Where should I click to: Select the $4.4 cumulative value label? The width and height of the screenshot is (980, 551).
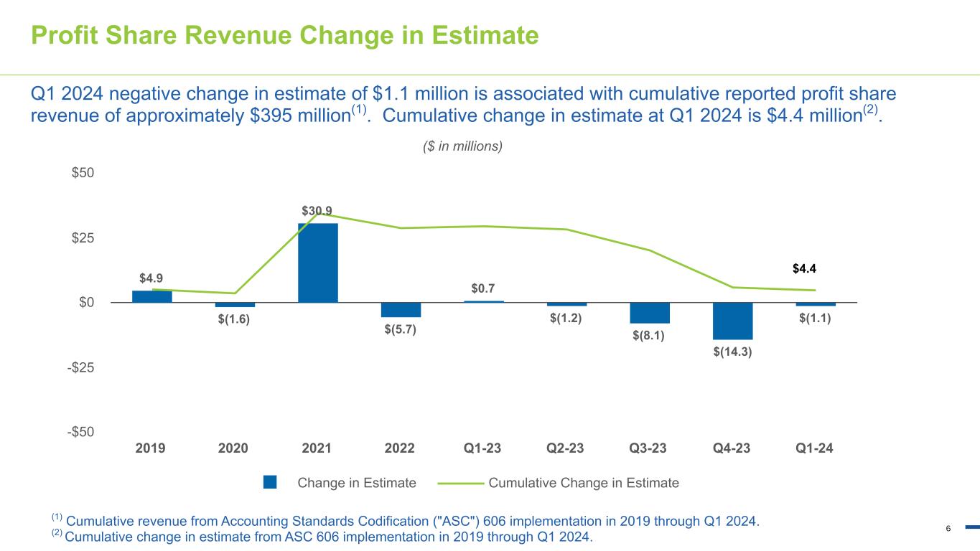click(805, 269)
